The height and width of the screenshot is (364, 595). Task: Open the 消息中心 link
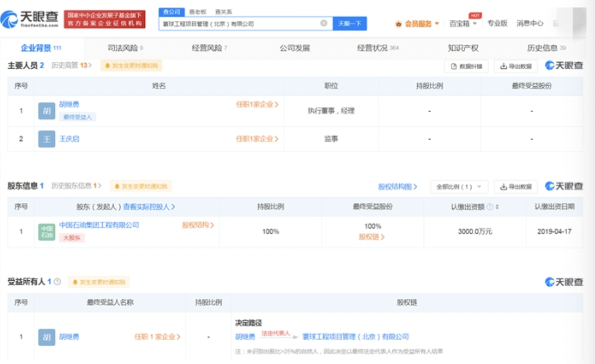[530, 23]
